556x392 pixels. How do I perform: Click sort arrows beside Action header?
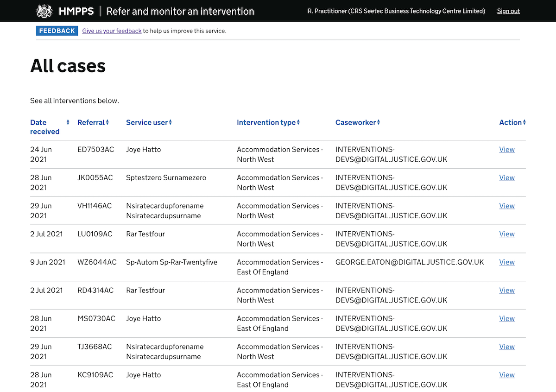point(524,122)
